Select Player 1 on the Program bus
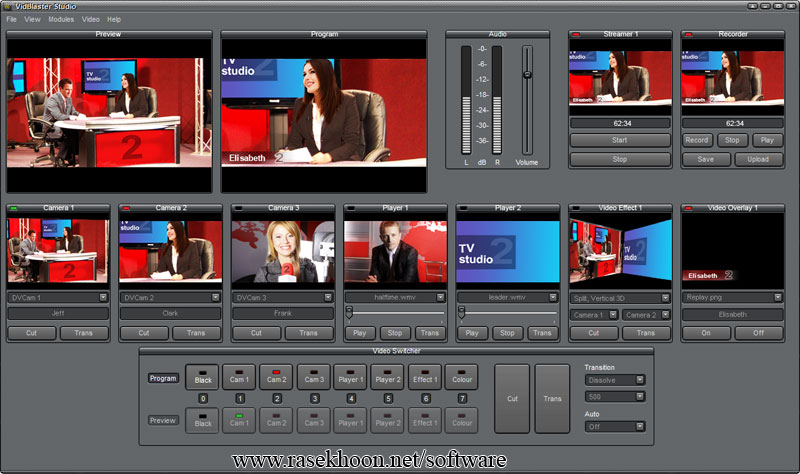 point(351,377)
